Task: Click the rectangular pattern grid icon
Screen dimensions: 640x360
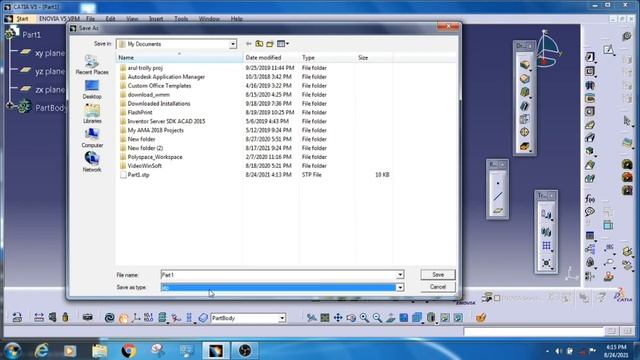Action: [546, 246]
